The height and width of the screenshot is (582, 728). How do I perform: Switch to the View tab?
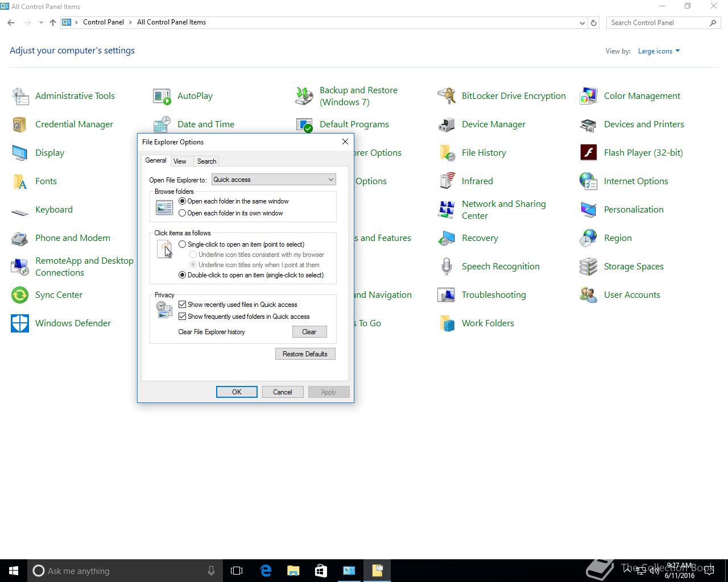[x=180, y=161]
